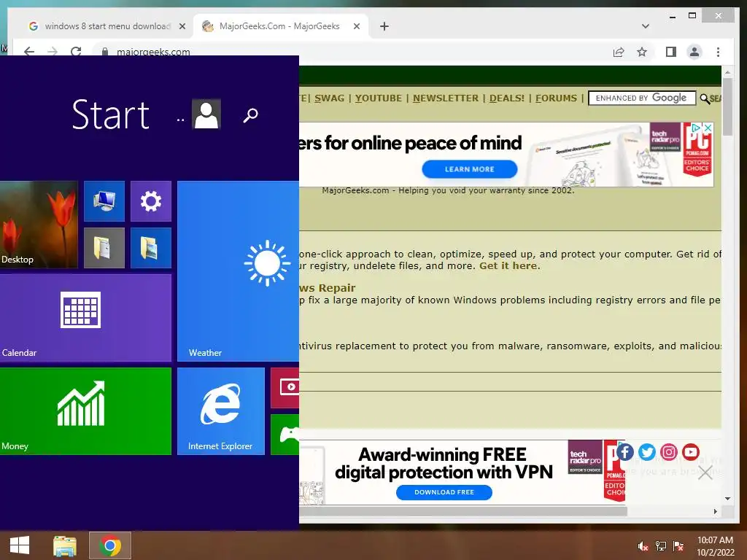Image resolution: width=747 pixels, height=560 pixels.
Task: Click the Action Center flag tray icon
Action: (678, 546)
